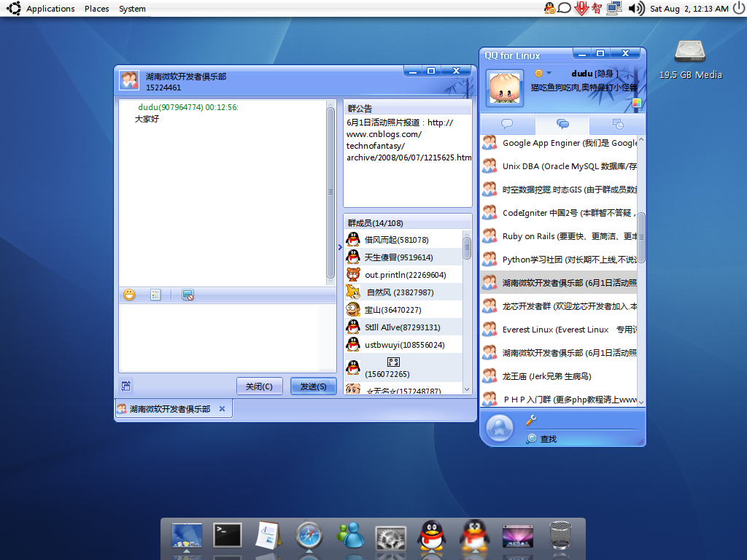
Task: Select member Still Alive(87293131)
Action: coord(403,327)
